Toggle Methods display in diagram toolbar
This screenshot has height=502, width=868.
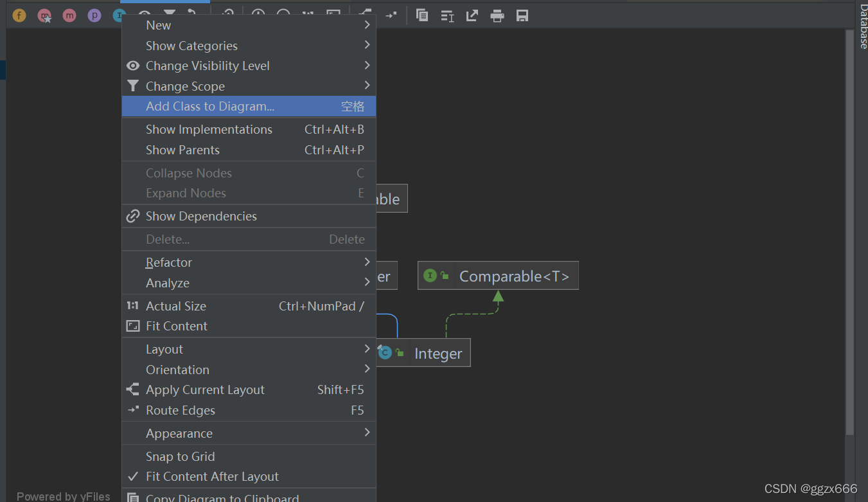(x=69, y=15)
